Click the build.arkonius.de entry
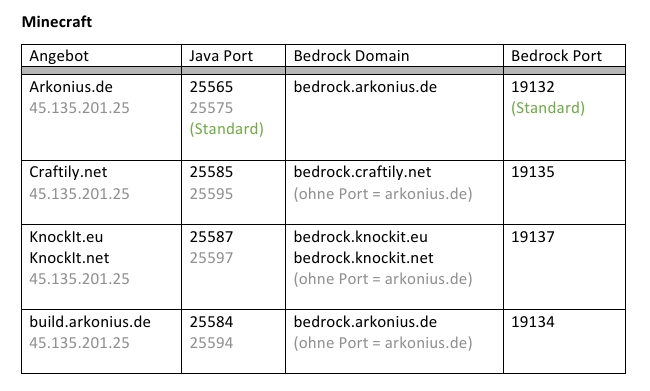This screenshot has width=650, height=391. [x=90, y=322]
